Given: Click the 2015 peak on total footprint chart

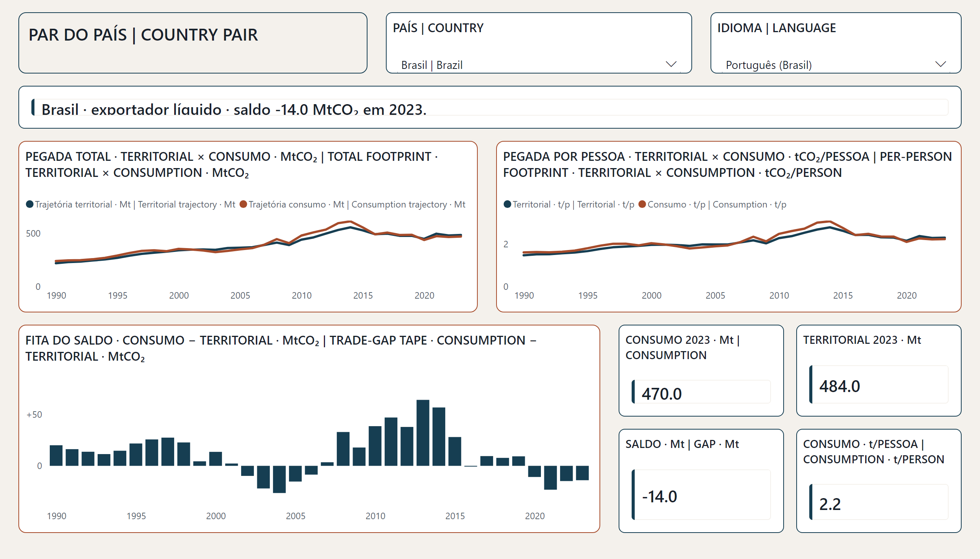Looking at the screenshot, I should click(x=350, y=222).
